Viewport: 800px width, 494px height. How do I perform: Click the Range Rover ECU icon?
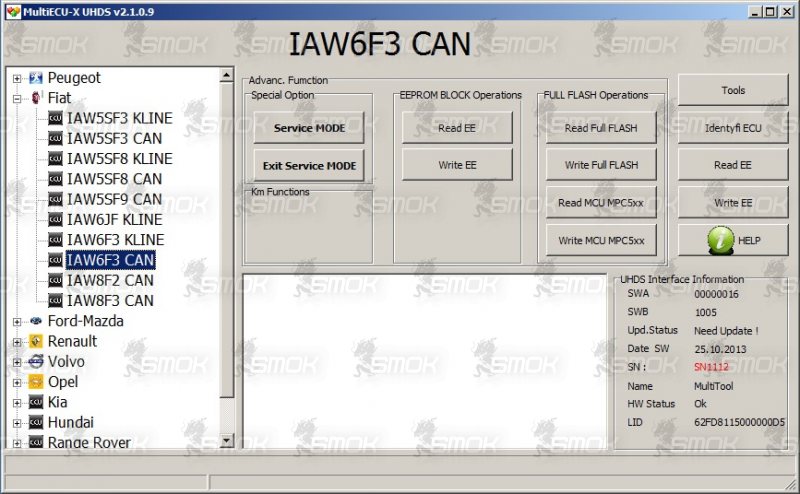(36, 442)
